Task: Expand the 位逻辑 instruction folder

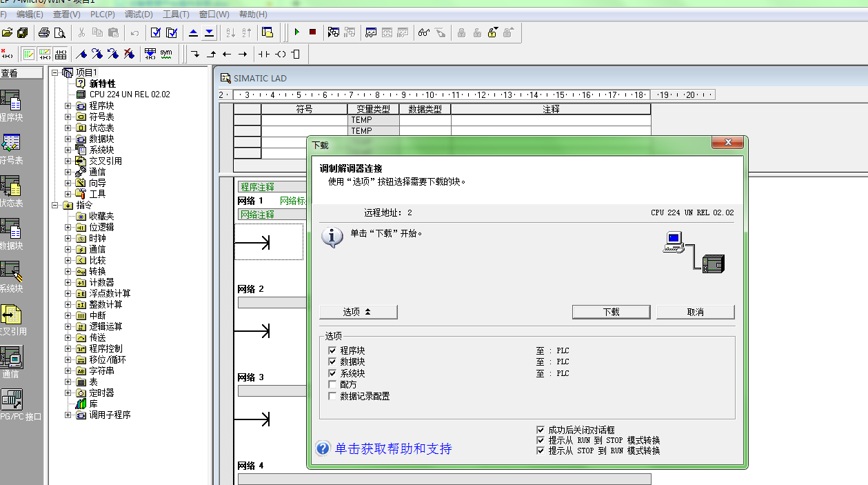Action: point(68,227)
